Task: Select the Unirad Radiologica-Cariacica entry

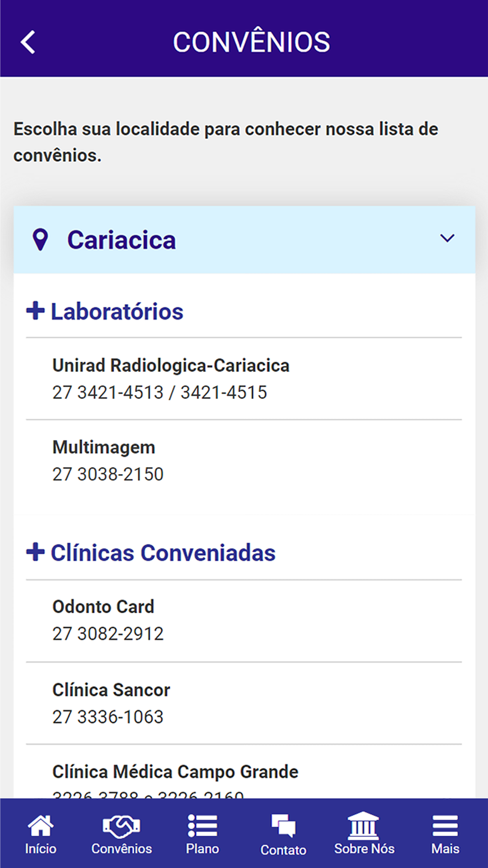Action: point(171,365)
